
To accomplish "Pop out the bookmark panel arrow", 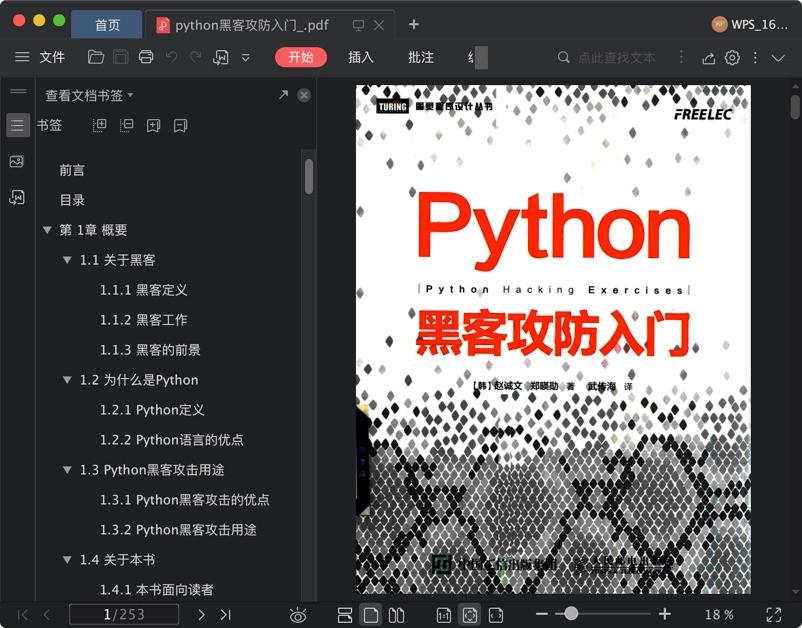I will coord(283,95).
